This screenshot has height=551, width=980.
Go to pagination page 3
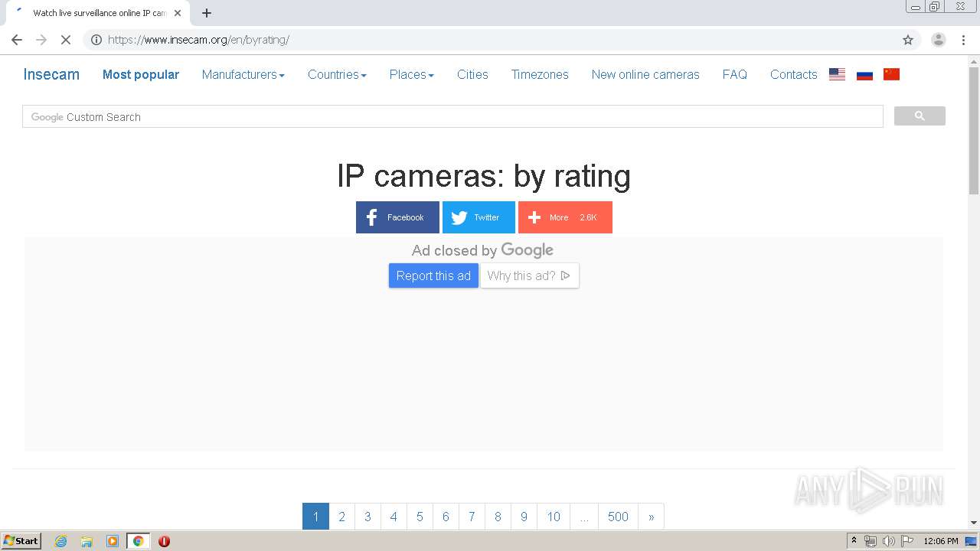tap(367, 517)
